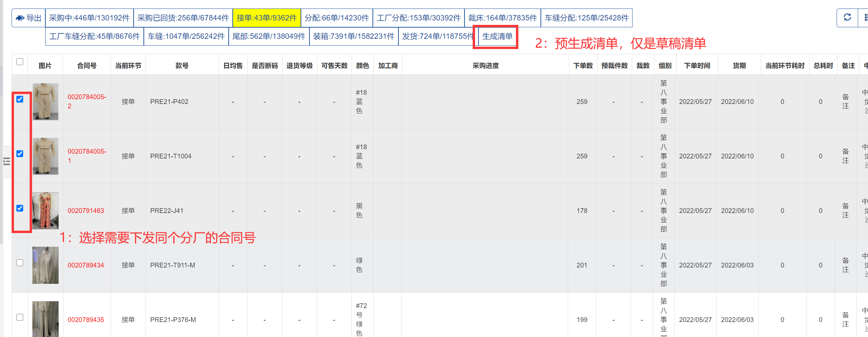Switch to the 采购中 status tab
Viewport: 868px width, 337px height.
[x=89, y=18]
